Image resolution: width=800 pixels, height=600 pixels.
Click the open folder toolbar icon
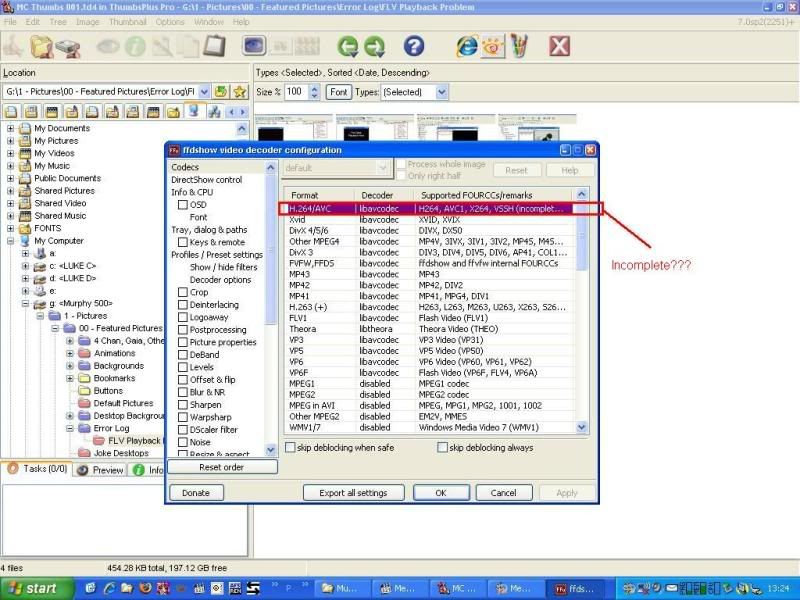[41, 46]
